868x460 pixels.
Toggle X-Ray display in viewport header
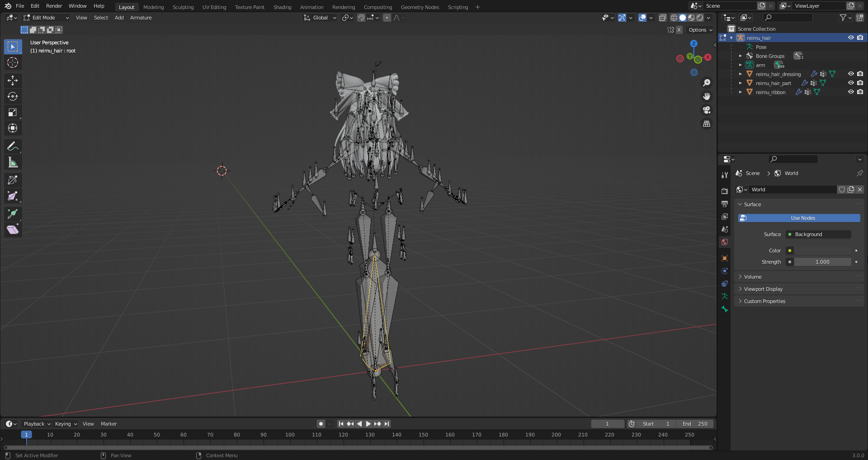pyautogui.click(x=662, y=18)
